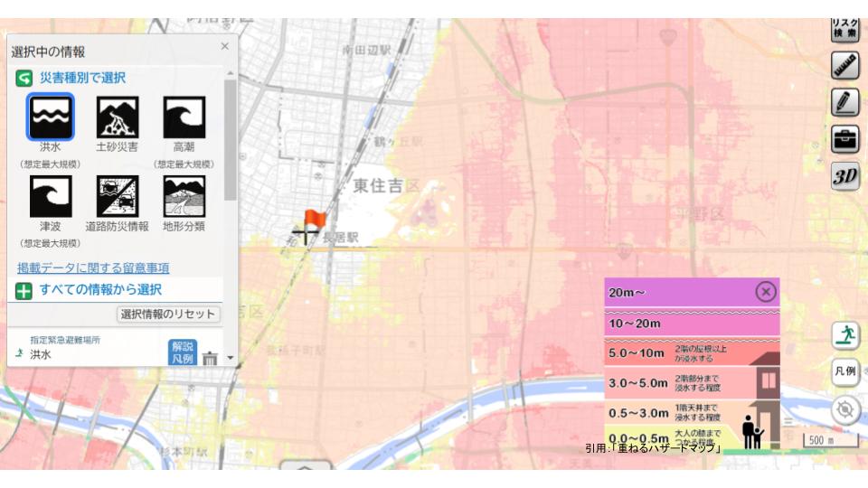Image resolution: width=868 pixels, height=488 pixels.
Task: Select the 洪水 flood hazard icon
Action: tap(50, 117)
